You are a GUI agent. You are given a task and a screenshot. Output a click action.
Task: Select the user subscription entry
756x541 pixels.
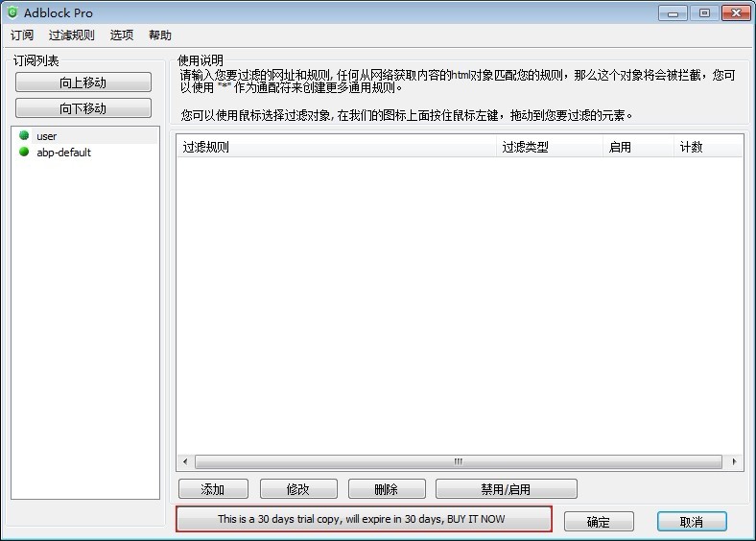[47, 136]
